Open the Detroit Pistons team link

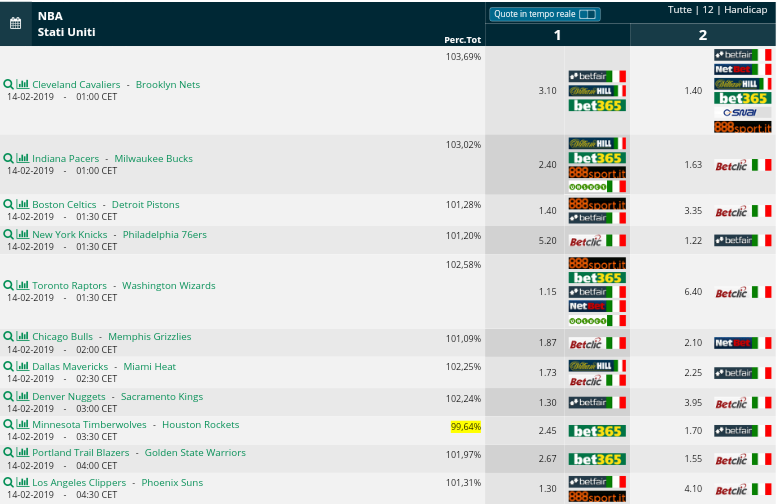145,204
